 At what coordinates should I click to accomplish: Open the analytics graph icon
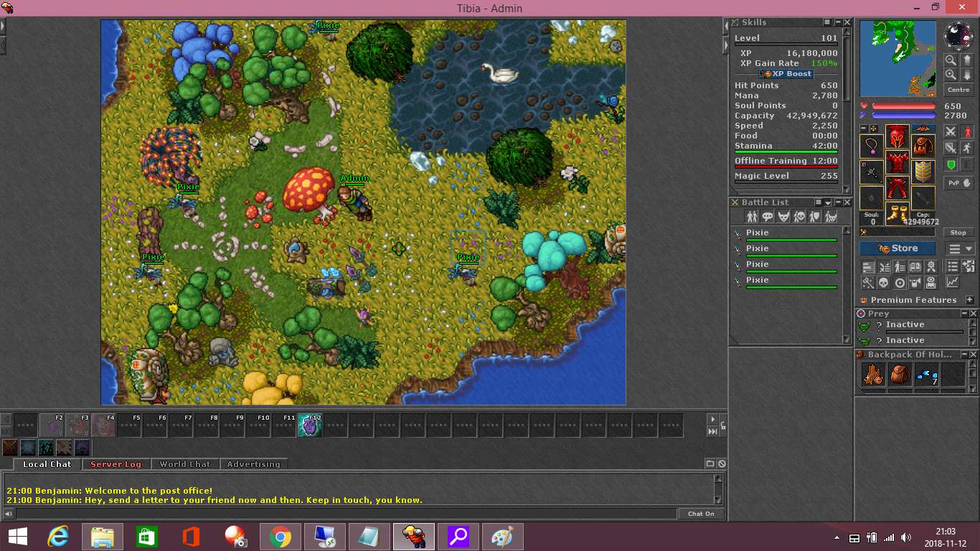tap(952, 282)
